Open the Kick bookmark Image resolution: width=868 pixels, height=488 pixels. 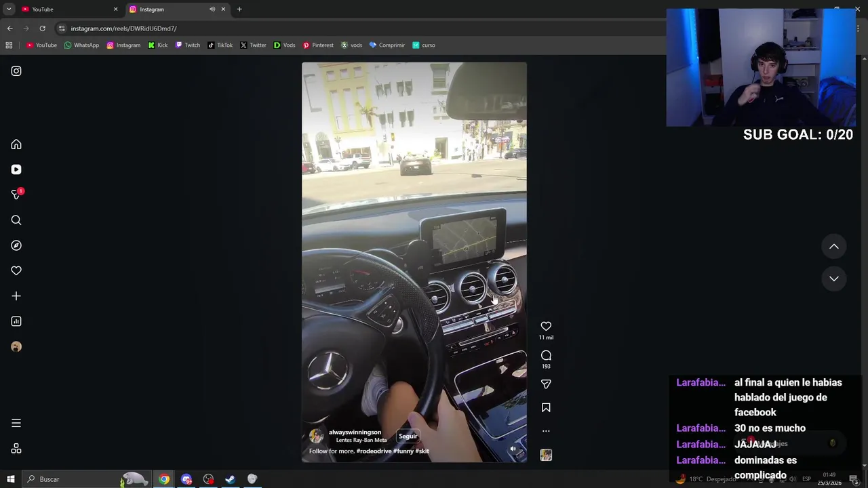coord(157,45)
